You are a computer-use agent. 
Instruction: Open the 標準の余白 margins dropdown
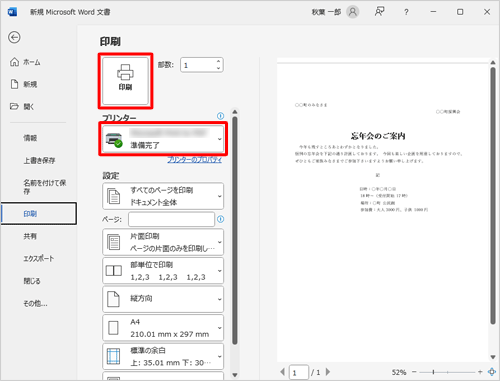163,356
